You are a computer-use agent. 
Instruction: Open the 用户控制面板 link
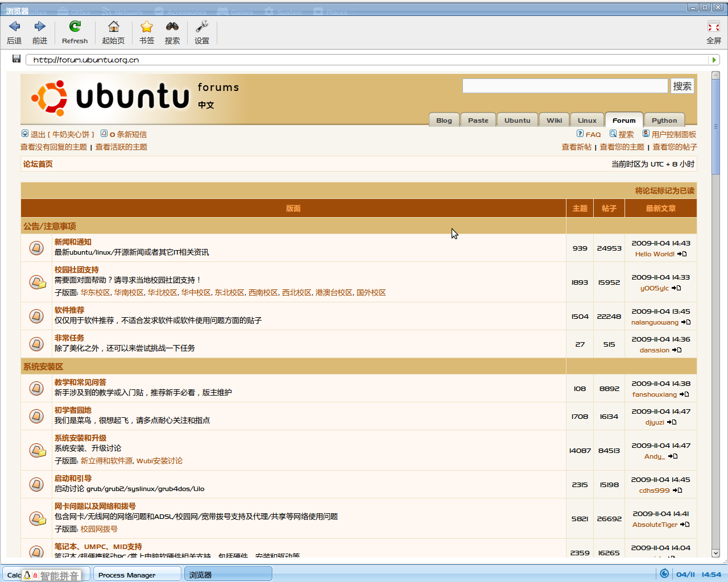(x=674, y=135)
